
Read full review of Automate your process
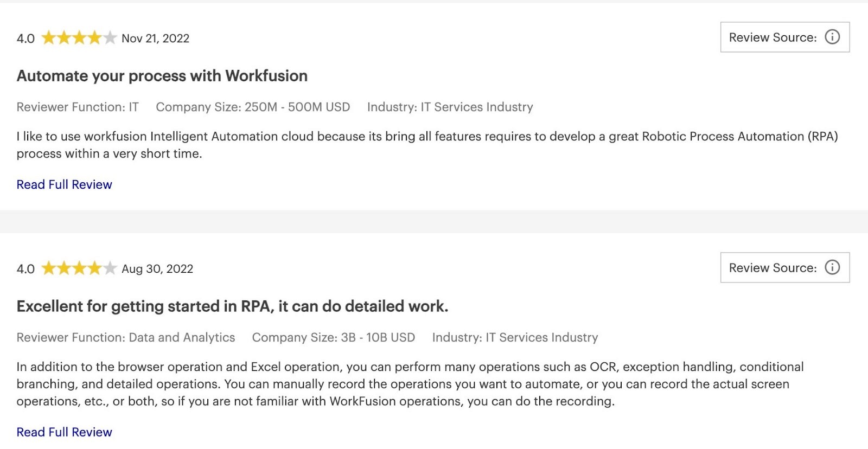64,184
